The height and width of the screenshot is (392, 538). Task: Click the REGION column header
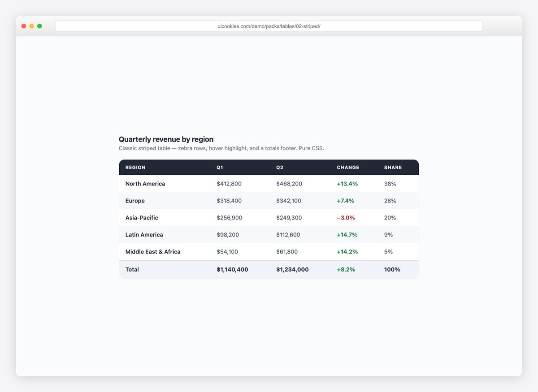pos(135,168)
